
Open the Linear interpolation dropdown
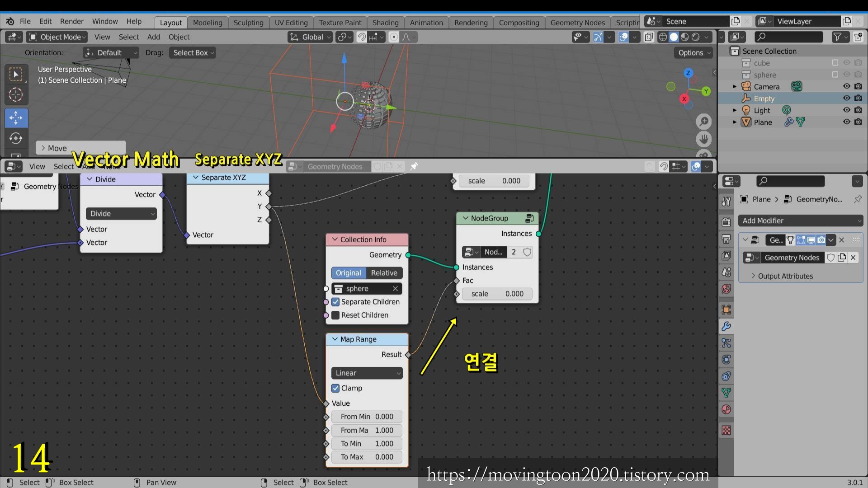coord(367,373)
